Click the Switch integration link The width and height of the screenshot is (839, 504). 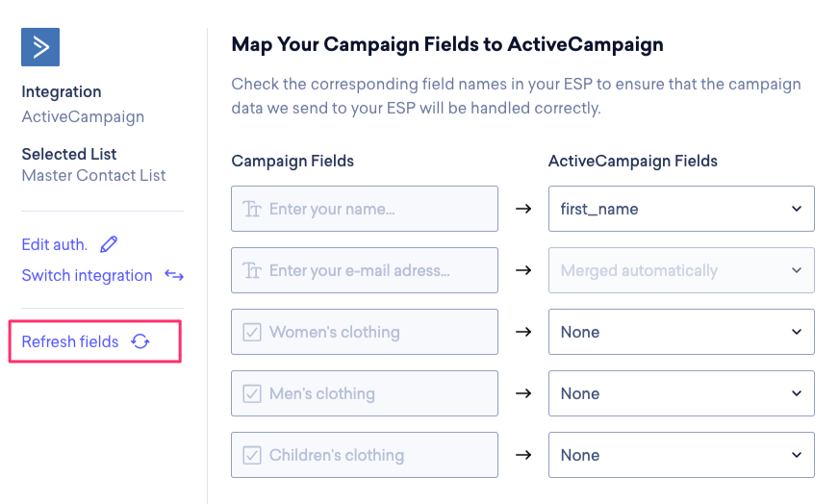pyautogui.click(x=87, y=275)
